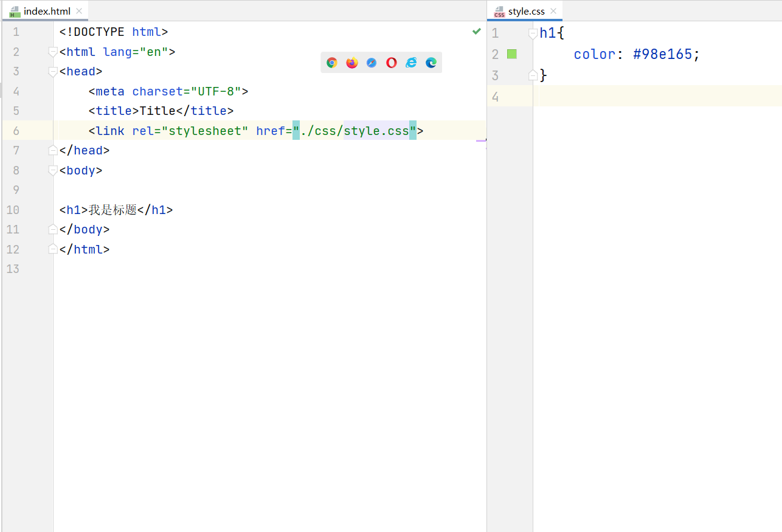
Task: Collapse the html tag fold on line 2
Action: tap(53, 52)
